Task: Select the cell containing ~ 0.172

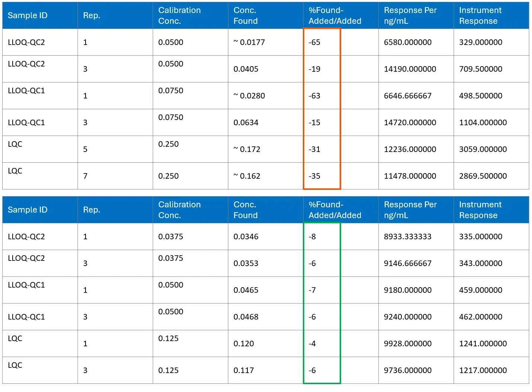Action: [x=247, y=149]
